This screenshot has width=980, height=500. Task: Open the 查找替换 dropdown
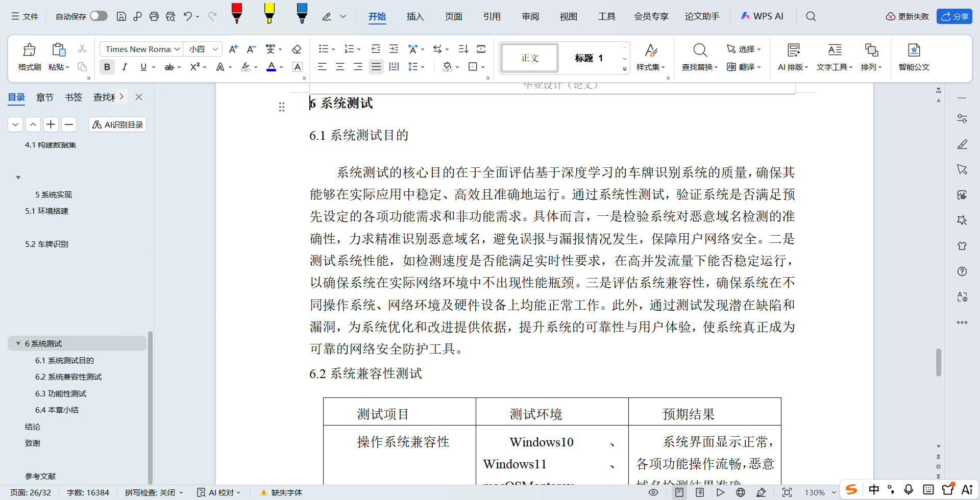click(700, 67)
